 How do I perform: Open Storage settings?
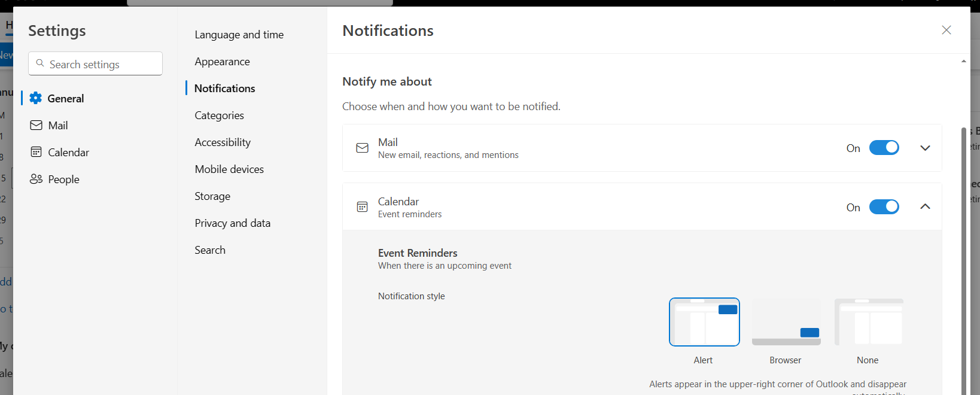(x=212, y=196)
